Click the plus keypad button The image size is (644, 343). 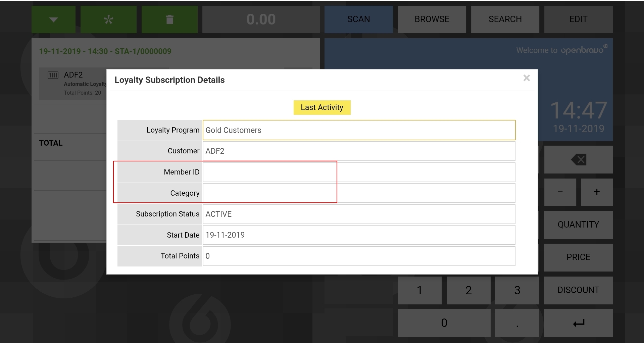[596, 192]
